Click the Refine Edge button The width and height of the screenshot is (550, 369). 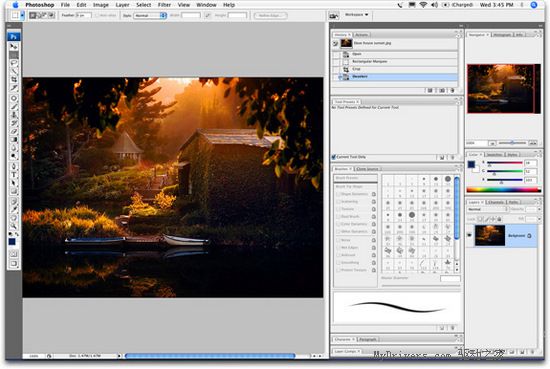click(270, 15)
